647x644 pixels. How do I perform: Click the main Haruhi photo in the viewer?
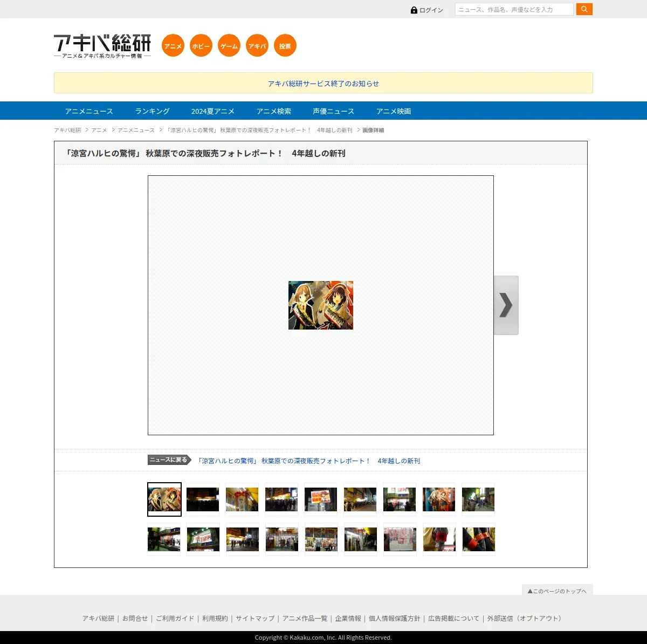[321, 305]
